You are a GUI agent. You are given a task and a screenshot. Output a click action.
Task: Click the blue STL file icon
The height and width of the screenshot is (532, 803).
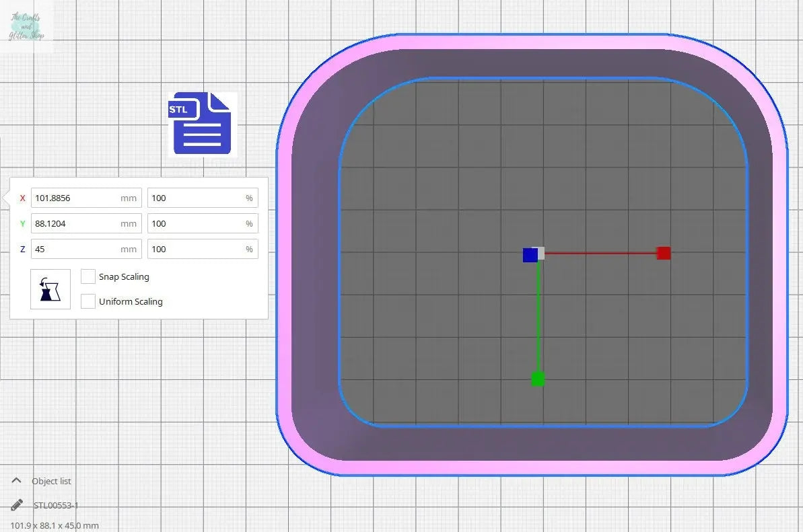coord(202,124)
